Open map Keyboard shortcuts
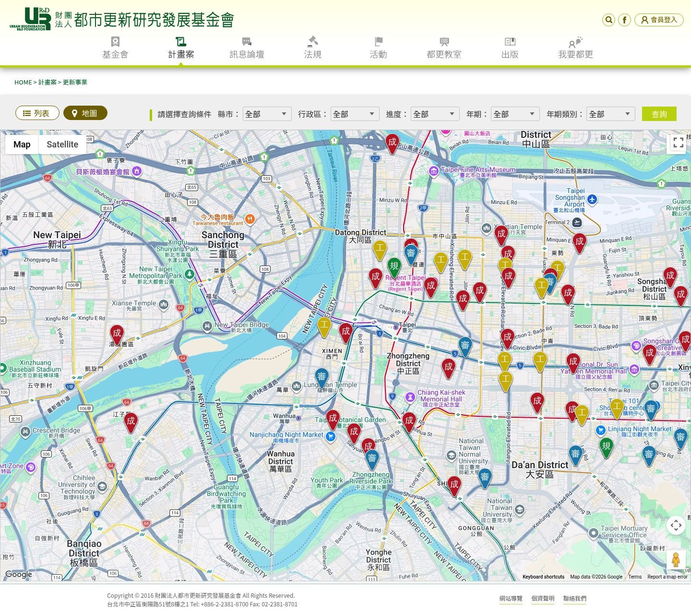The width and height of the screenshot is (691, 616). 543,577
